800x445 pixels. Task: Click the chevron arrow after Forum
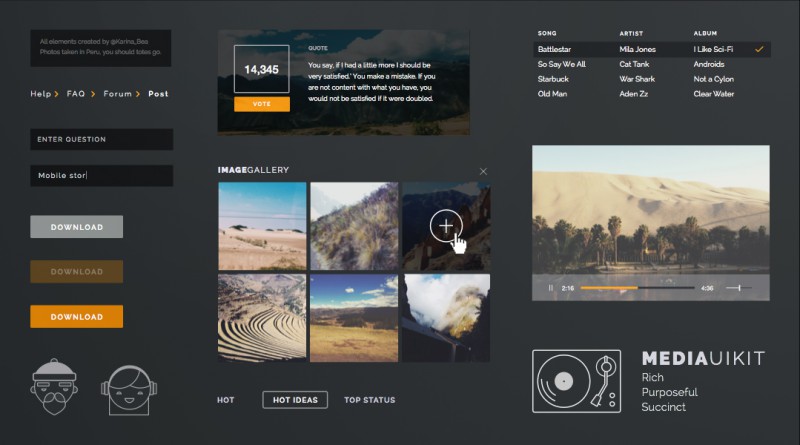pyautogui.click(x=138, y=94)
